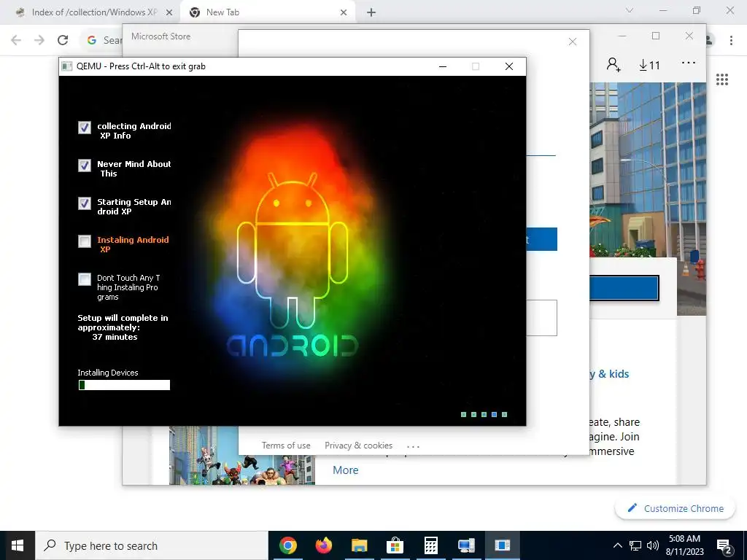The width and height of the screenshot is (747, 560).
Task: Click the empty input box in sign-in dialog
Action: 542,318
